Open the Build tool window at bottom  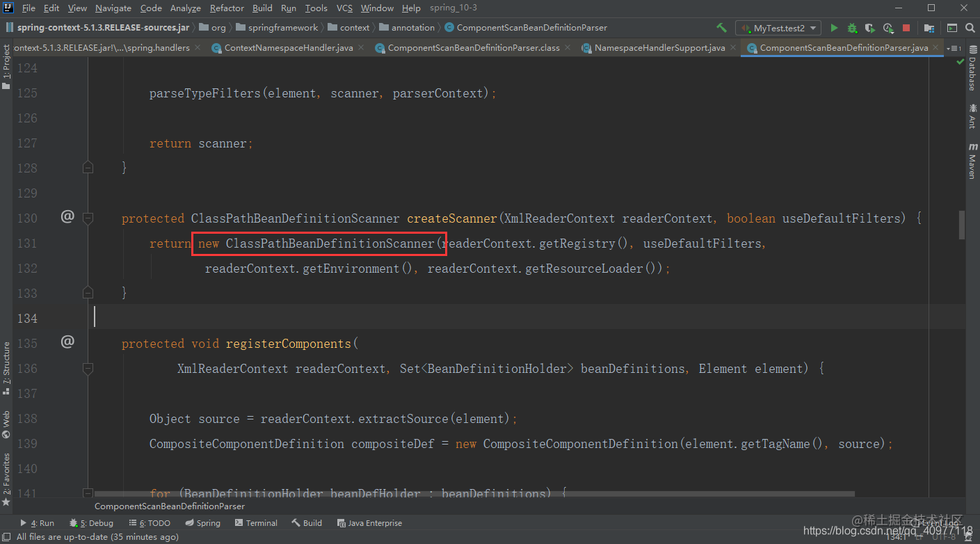point(307,523)
